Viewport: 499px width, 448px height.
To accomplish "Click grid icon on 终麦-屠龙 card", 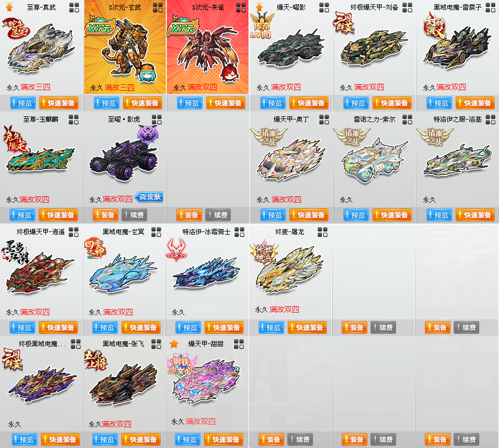I will click(x=323, y=232).
